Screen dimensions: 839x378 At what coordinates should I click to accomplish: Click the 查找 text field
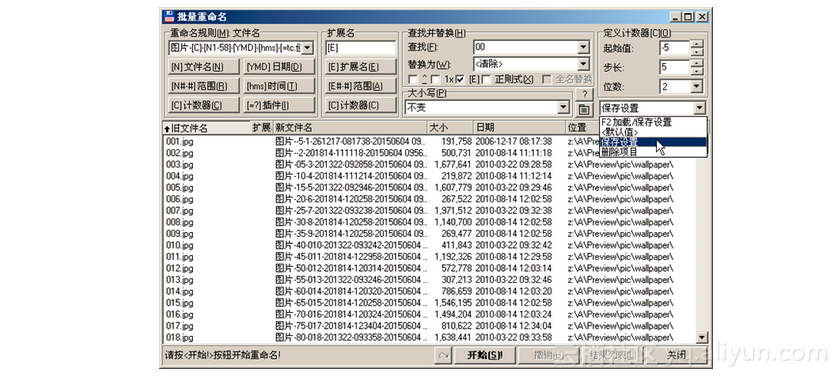pyautogui.click(x=525, y=48)
